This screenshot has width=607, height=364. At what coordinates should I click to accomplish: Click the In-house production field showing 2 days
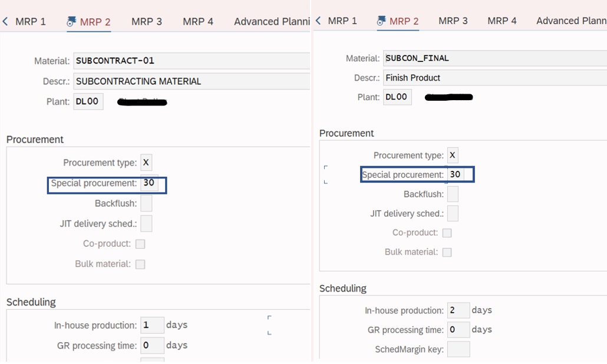(458, 310)
